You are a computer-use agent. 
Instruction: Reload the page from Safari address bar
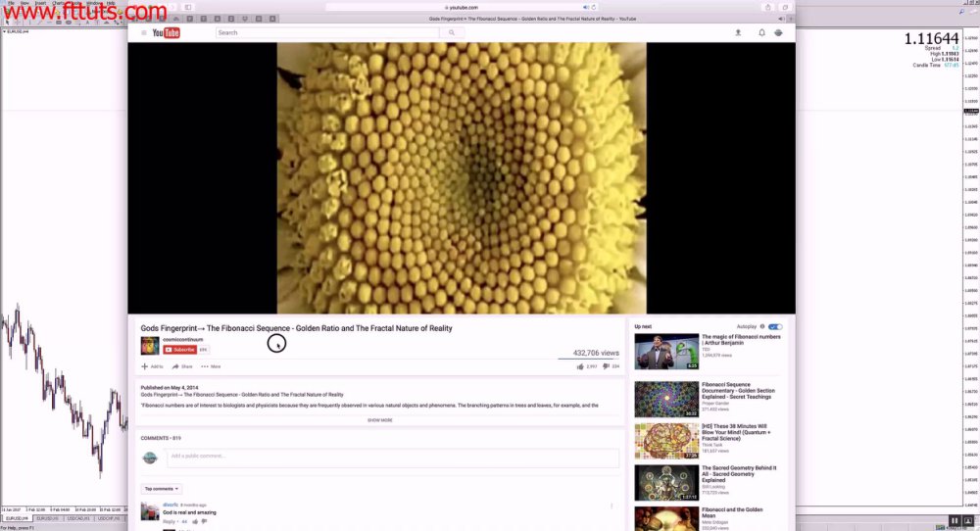(x=594, y=7)
